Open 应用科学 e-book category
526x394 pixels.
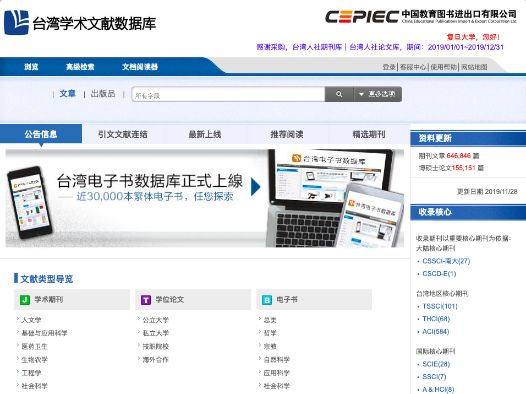pyautogui.click(x=277, y=373)
